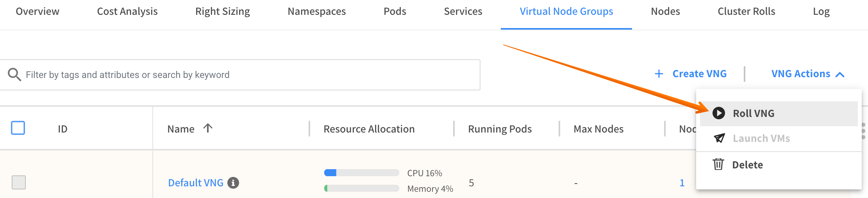Click the search magnifier icon

14,74
